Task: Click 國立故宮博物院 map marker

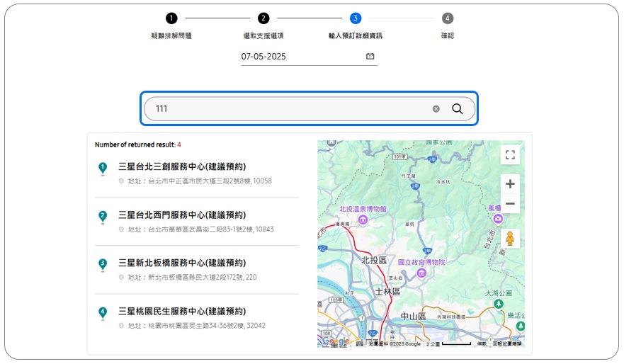Action: pyautogui.click(x=421, y=273)
